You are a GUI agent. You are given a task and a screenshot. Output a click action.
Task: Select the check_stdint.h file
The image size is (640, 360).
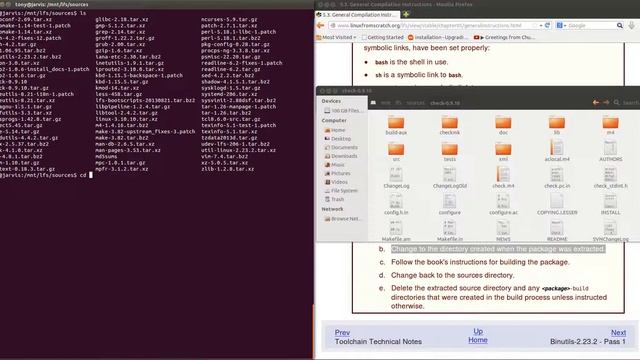tap(611, 178)
